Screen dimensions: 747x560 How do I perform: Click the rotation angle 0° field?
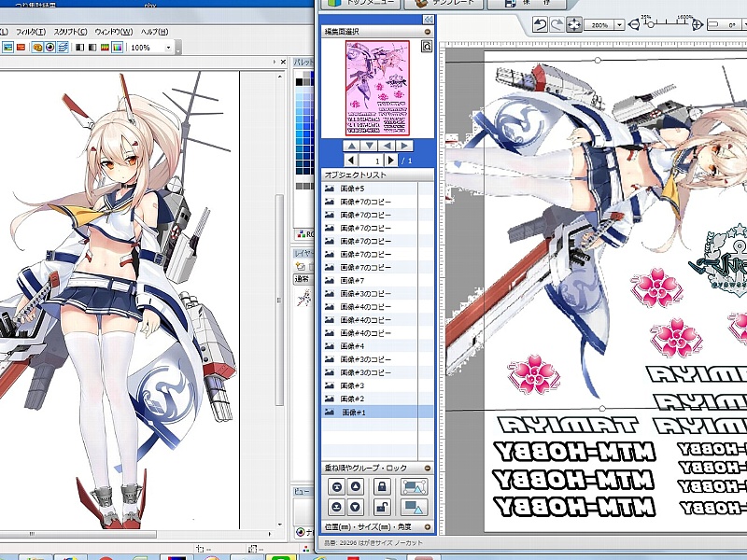pyautogui.click(x=727, y=25)
